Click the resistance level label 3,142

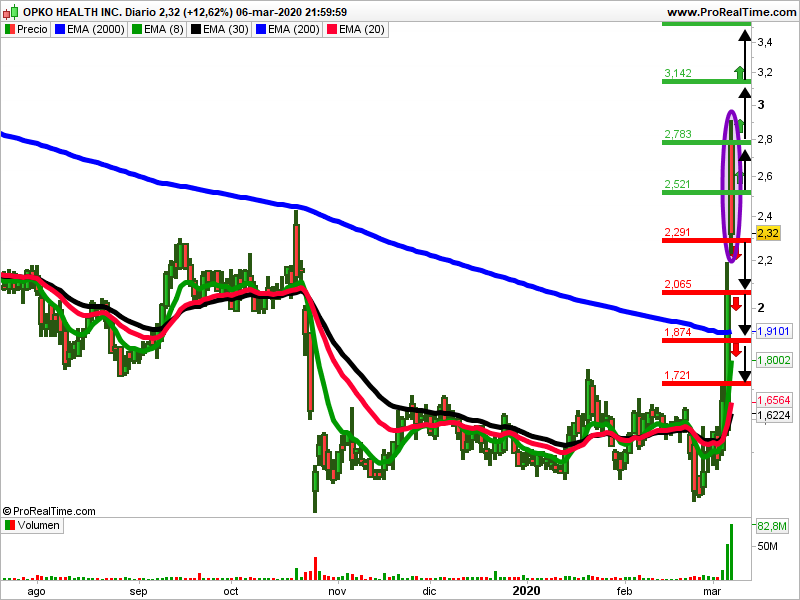tap(678, 73)
